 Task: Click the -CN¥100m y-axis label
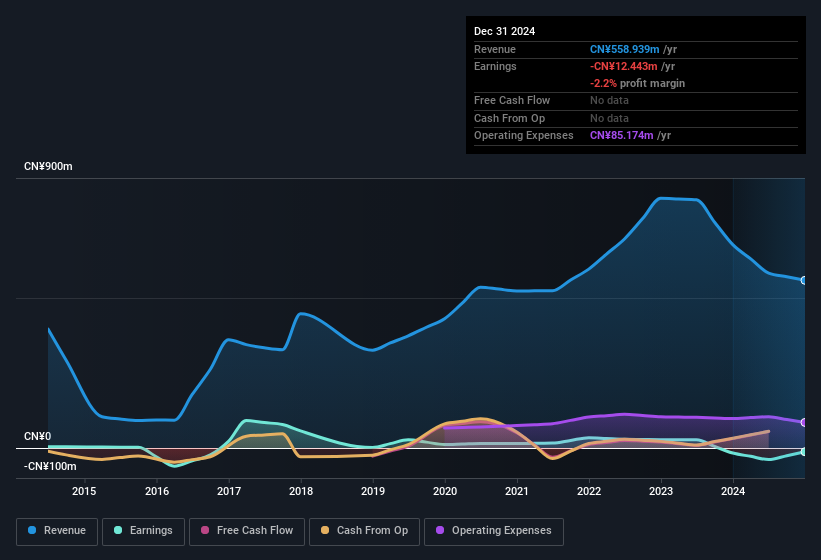coord(50,466)
